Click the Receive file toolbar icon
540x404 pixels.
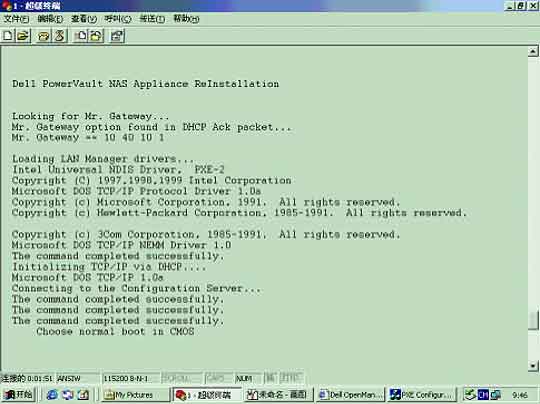96,35
